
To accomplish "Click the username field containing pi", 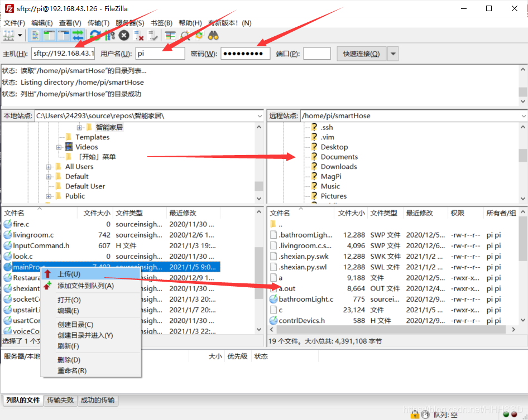I will coord(160,54).
